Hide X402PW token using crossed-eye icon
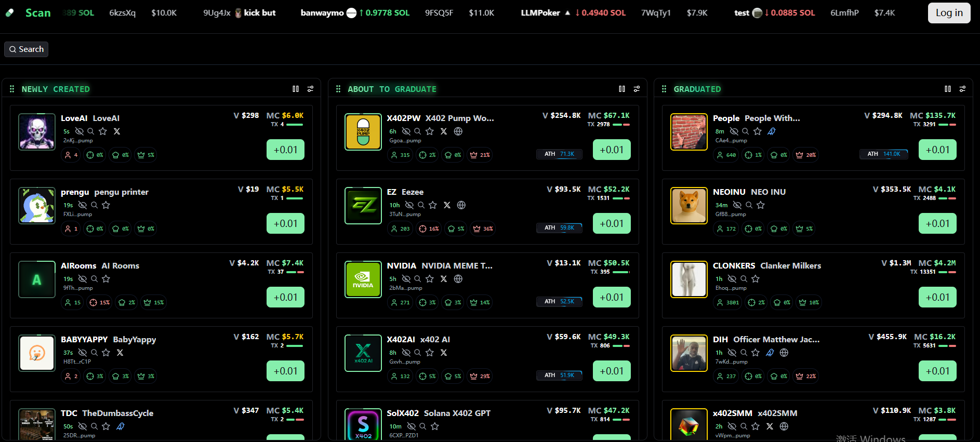This screenshot has height=442, width=980. (406, 131)
